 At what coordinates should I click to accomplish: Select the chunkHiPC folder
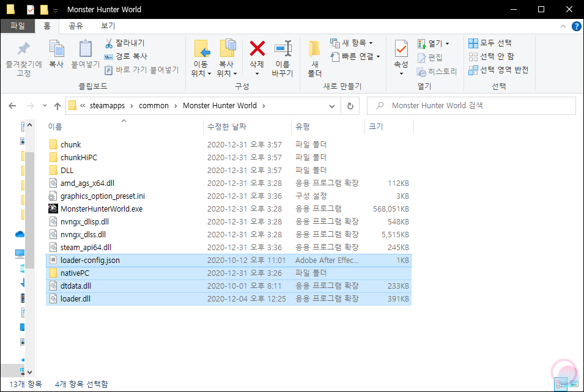click(x=229, y=157)
